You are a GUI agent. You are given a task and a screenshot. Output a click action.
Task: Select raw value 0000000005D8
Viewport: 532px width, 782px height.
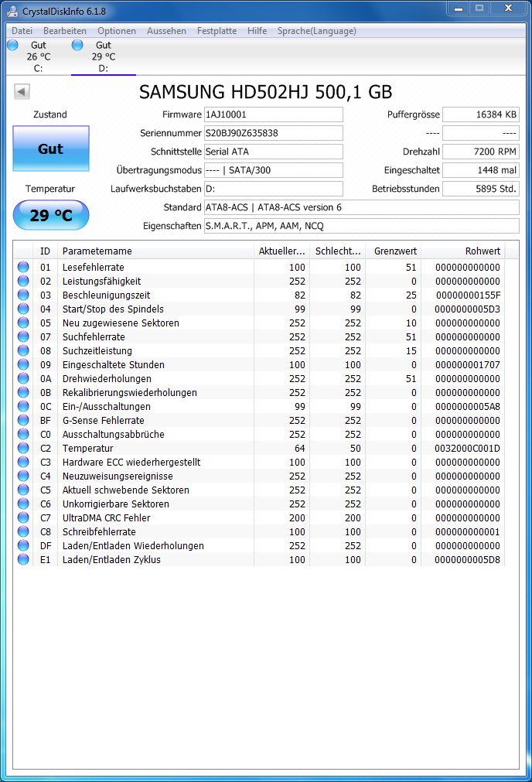click(467, 560)
